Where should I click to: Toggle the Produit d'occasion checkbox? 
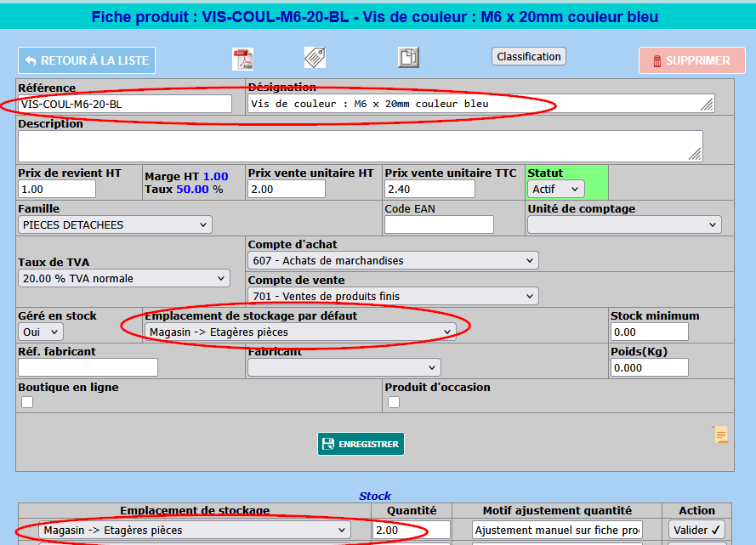pyautogui.click(x=394, y=402)
